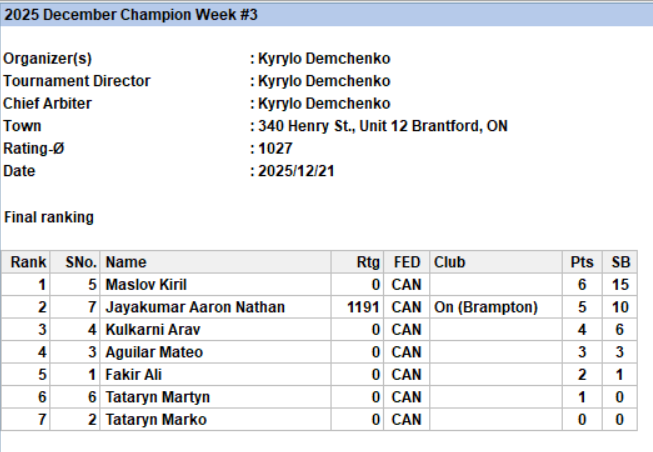The image size is (653, 452).
Task: Select player Aguilar Mateo
Action: click(154, 352)
